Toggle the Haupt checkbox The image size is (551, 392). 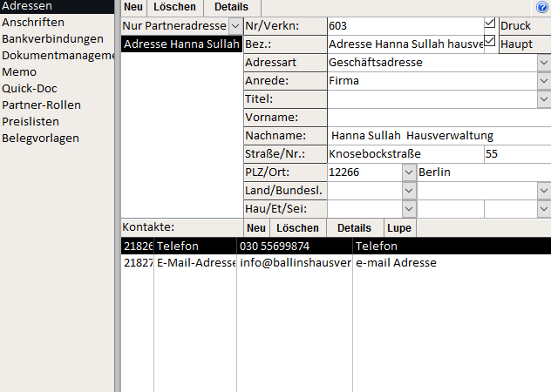click(490, 42)
